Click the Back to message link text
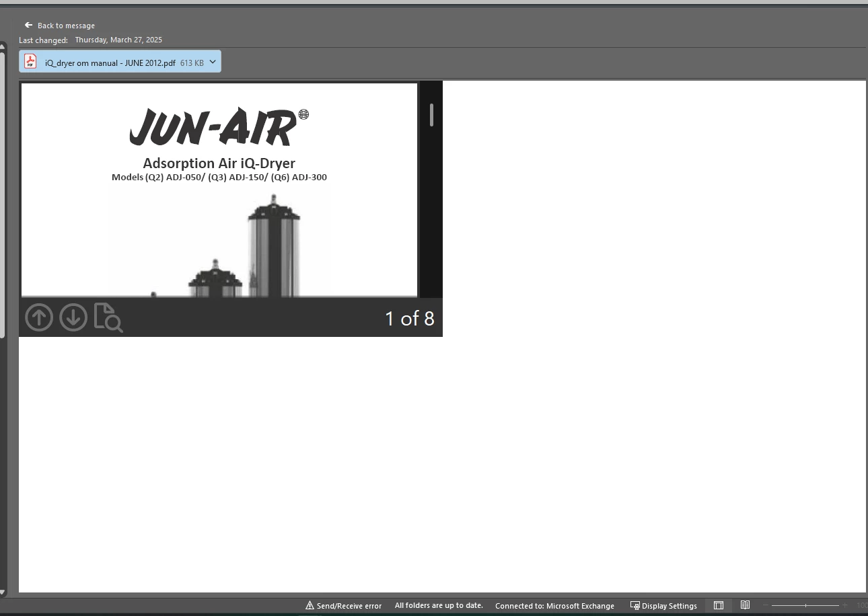 pyautogui.click(x=66, y=26)
